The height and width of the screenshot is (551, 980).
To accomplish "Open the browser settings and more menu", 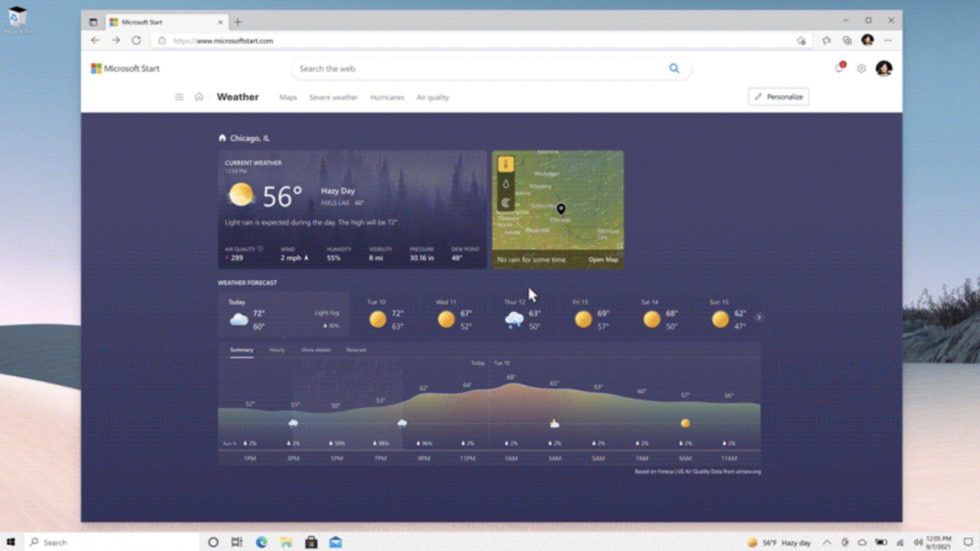I will tap(888, 41).
